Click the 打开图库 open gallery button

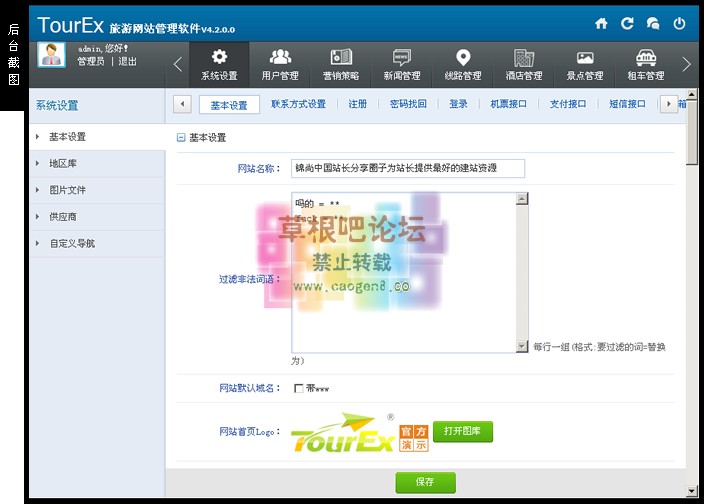pos(463,432)
